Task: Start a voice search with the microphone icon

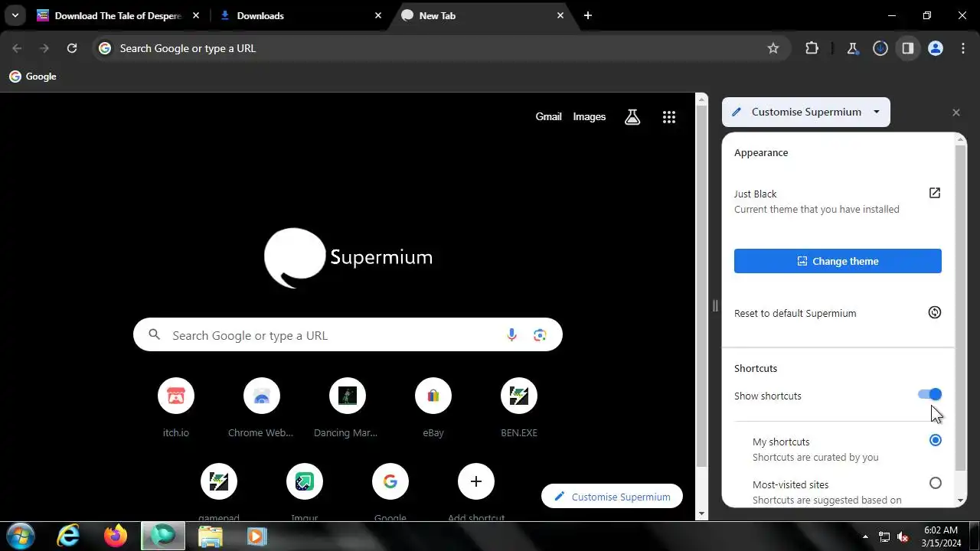Action: click(x=512, y=335)
